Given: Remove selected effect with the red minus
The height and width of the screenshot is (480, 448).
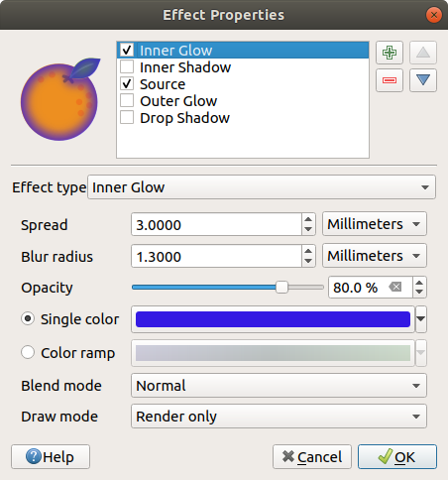Looking at the screenshot, I should coord(390,80).
